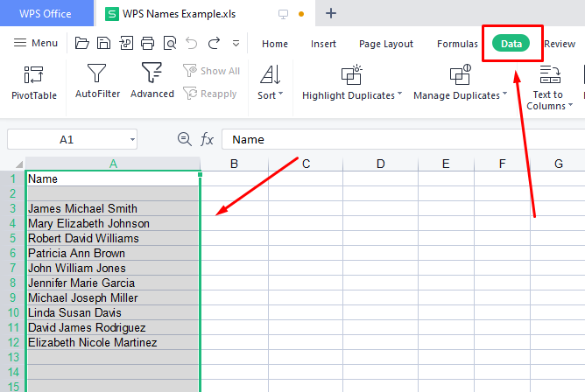Open the Name Box dropdown arrow
Image resolution: width=585 pixels, height=392 pixels.
131,139
